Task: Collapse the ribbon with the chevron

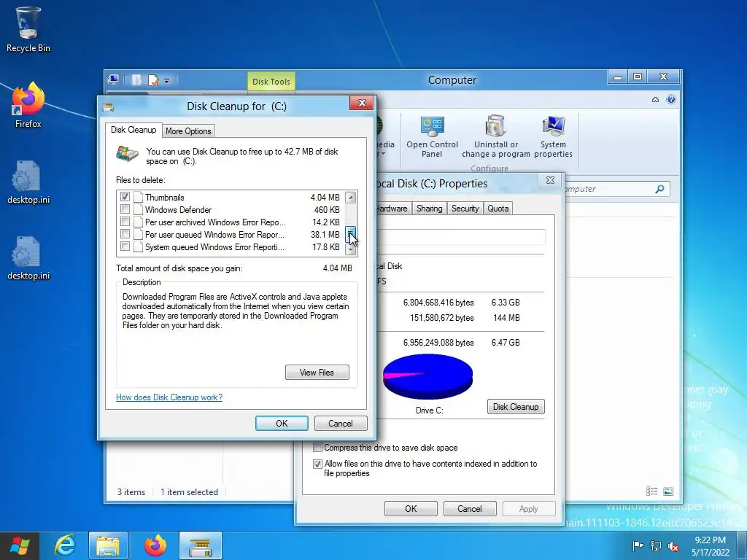Action: pos(656,99)
